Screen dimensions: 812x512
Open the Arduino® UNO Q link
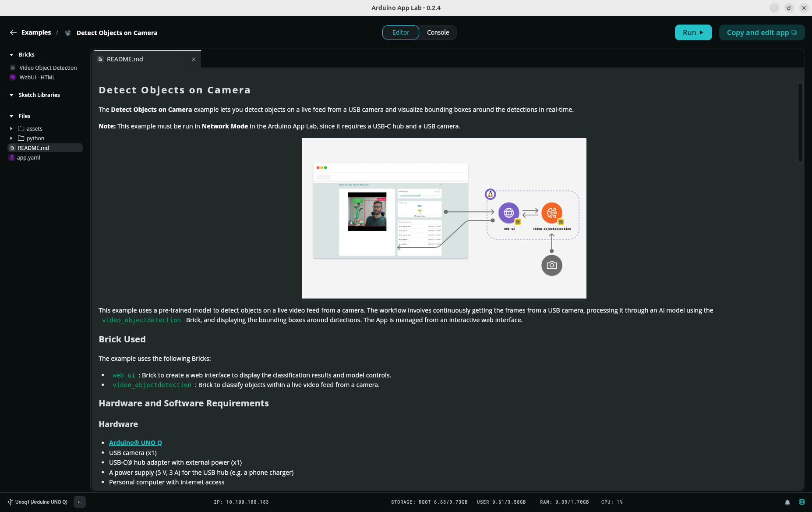135,443
